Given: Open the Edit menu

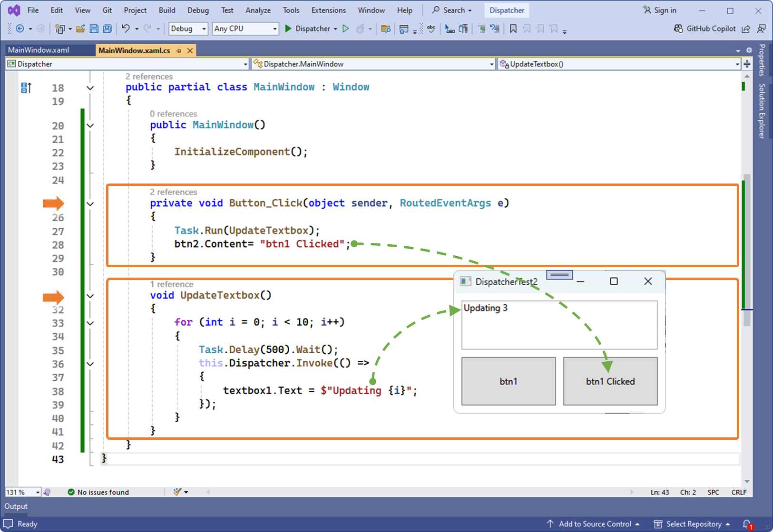Looking at the screenshot, I should [57, 10].
